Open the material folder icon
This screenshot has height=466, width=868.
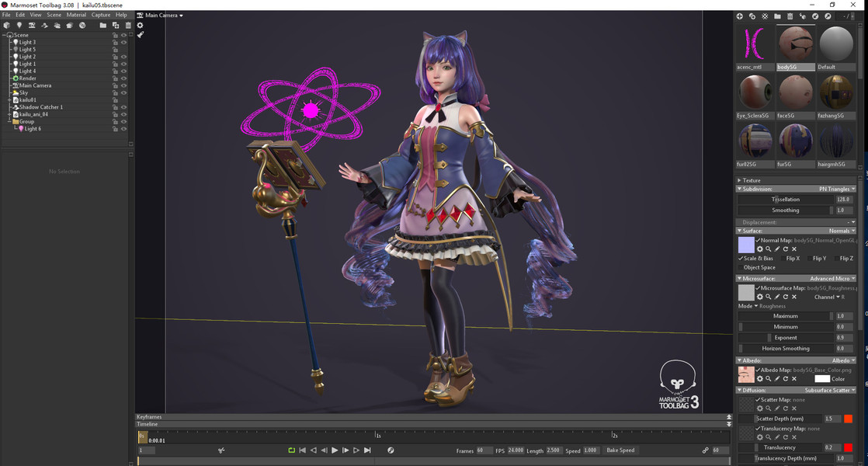click(x=777, y=16)
